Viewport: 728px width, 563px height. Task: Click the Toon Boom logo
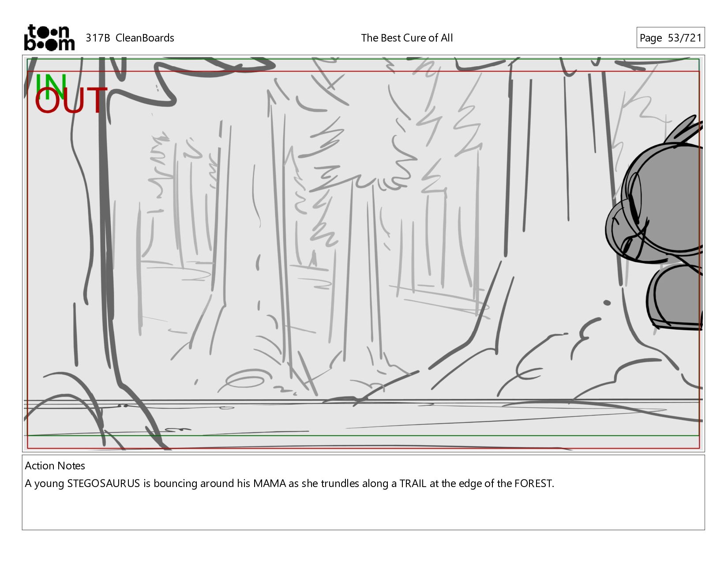pos(49,38)
